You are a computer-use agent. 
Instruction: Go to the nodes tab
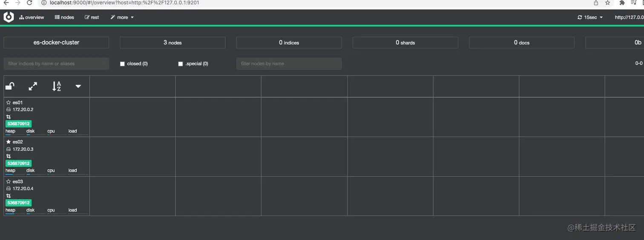point(64,17)
